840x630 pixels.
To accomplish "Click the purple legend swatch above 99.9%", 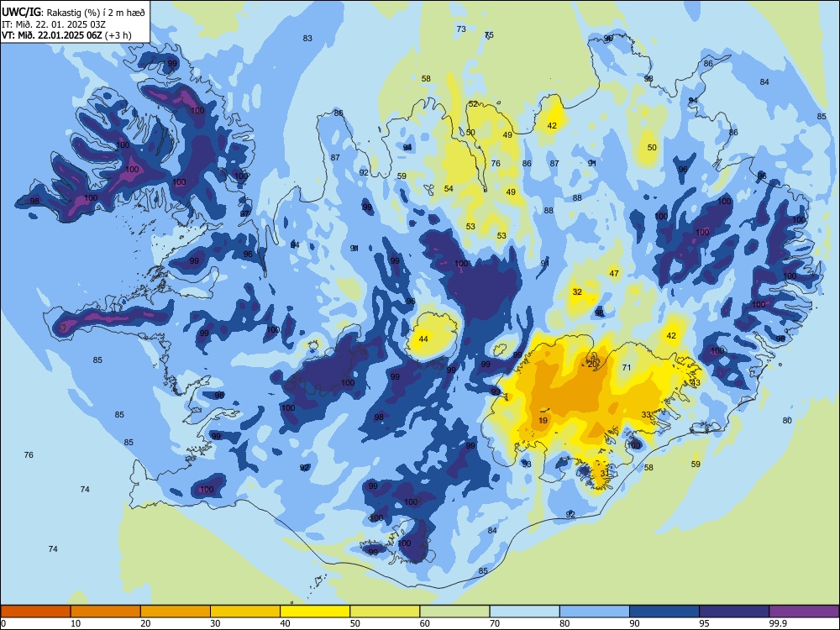I will 804,612.
